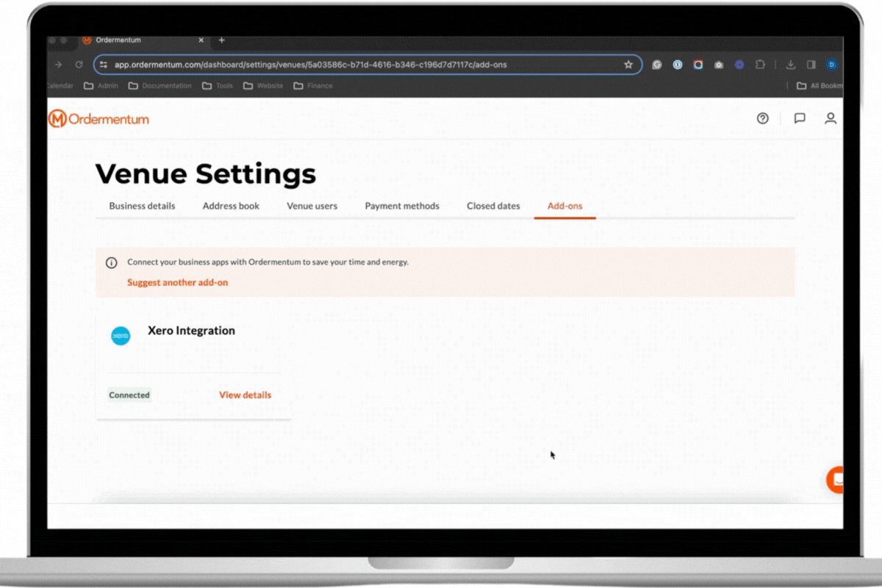Click View details for Xero Integration
Screen dimensions: 882x588
pyautogui.click(x=245, y=395)
